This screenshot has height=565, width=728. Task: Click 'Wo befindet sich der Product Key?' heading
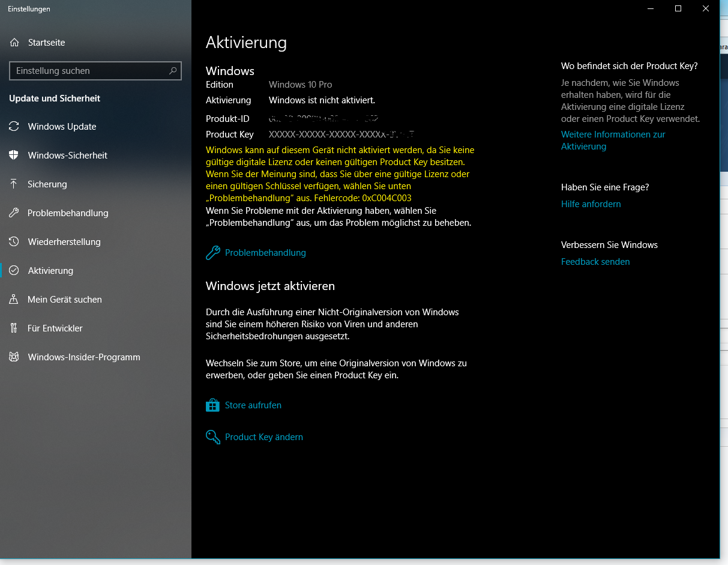(x=630, y=66)
